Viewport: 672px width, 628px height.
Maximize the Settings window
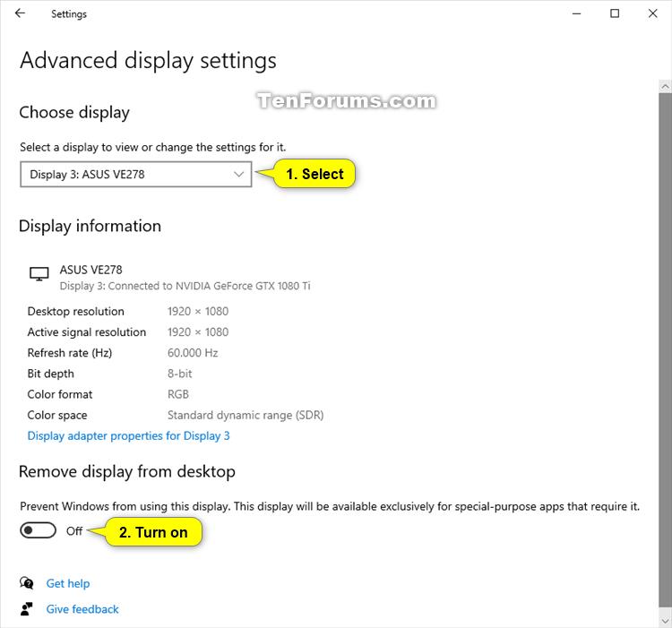point(615,13)
